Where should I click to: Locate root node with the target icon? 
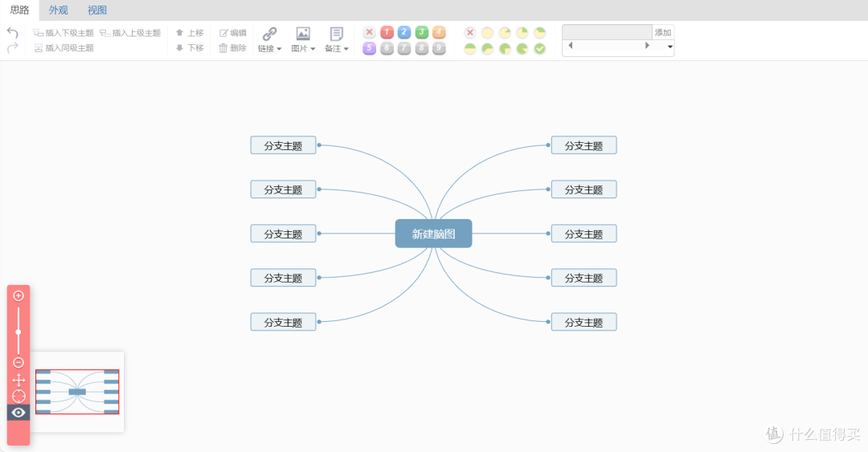[x=18, y=396]
